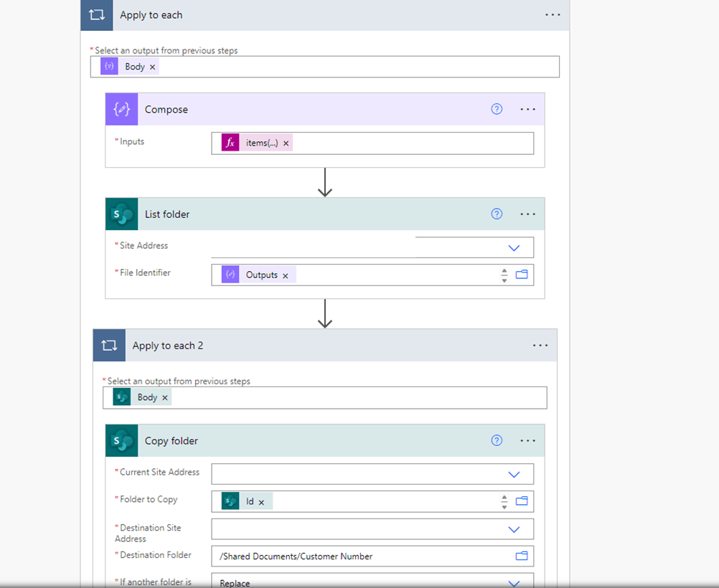This screenshot has height=588, width=719.
Task: Click the Apply to each output selection field
Action: point(324,67)
